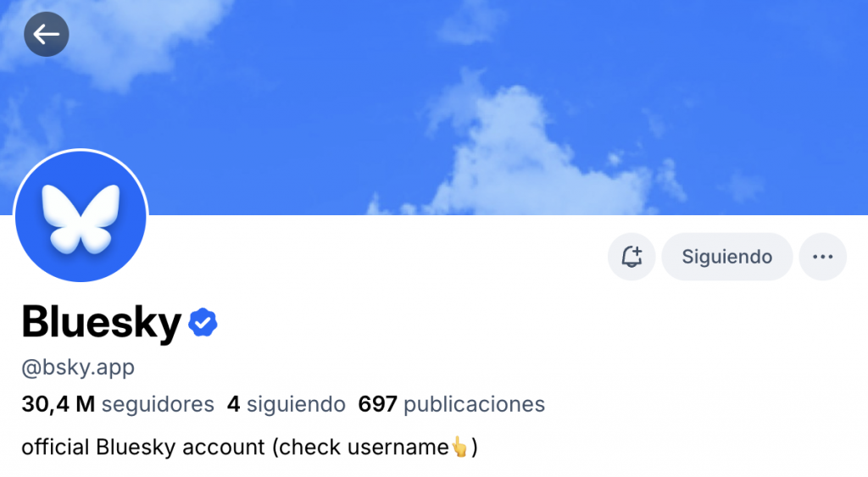Click the word seguidores label
Screen dimensions: 868x477
[158, 404]
